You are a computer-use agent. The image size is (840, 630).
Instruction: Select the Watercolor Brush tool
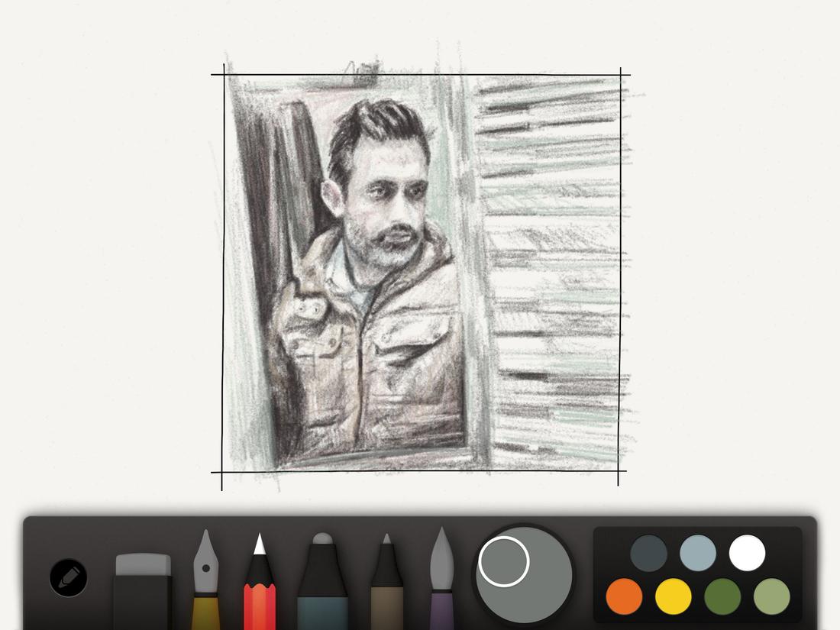coord(441,580)
